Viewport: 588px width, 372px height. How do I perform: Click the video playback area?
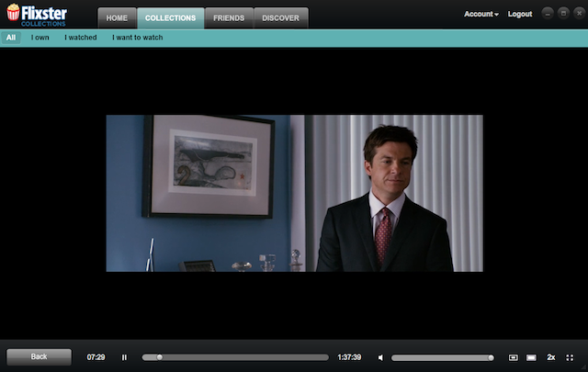coord(294,193)
